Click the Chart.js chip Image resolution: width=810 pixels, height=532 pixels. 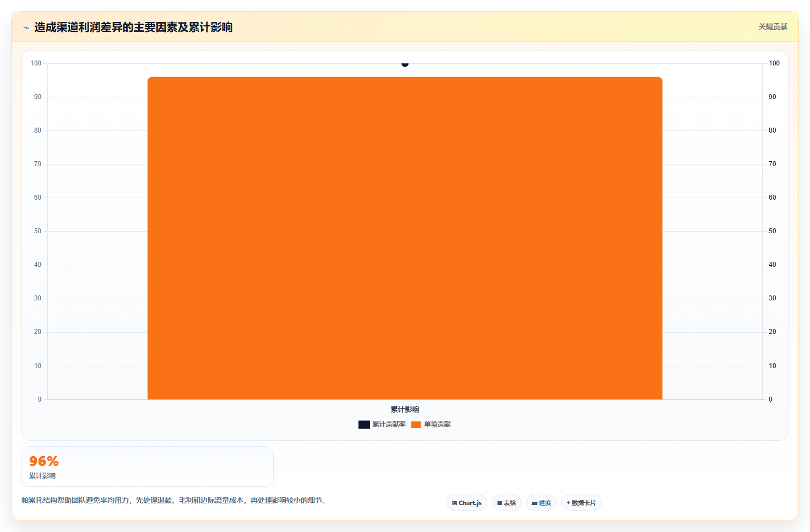467,503
